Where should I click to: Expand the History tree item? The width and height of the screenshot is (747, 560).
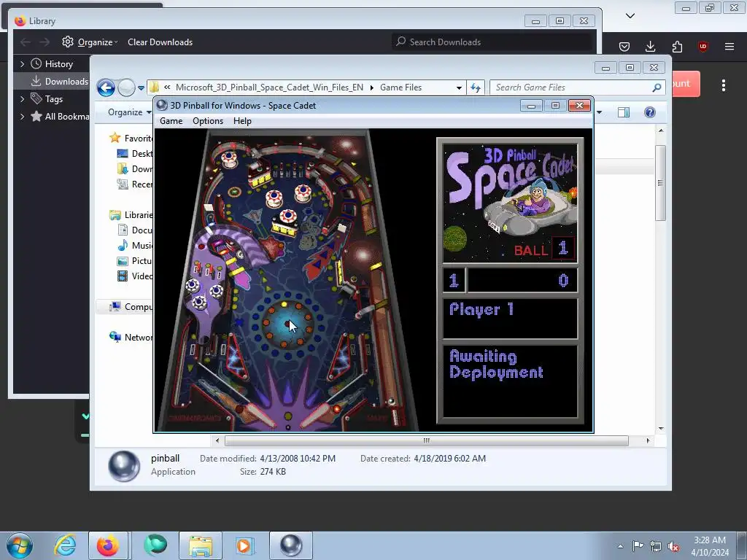point(22,64)
